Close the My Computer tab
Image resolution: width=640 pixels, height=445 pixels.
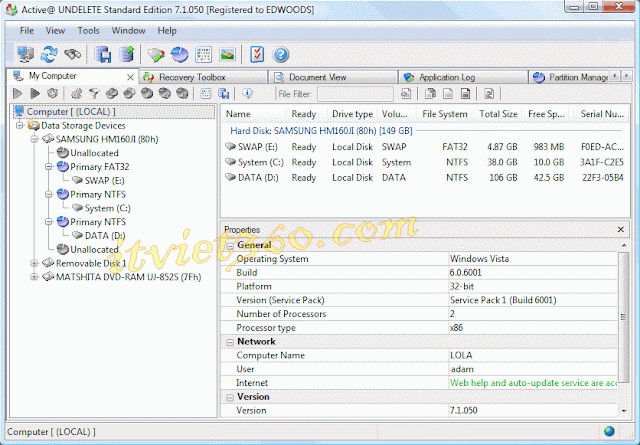[130, 77]
